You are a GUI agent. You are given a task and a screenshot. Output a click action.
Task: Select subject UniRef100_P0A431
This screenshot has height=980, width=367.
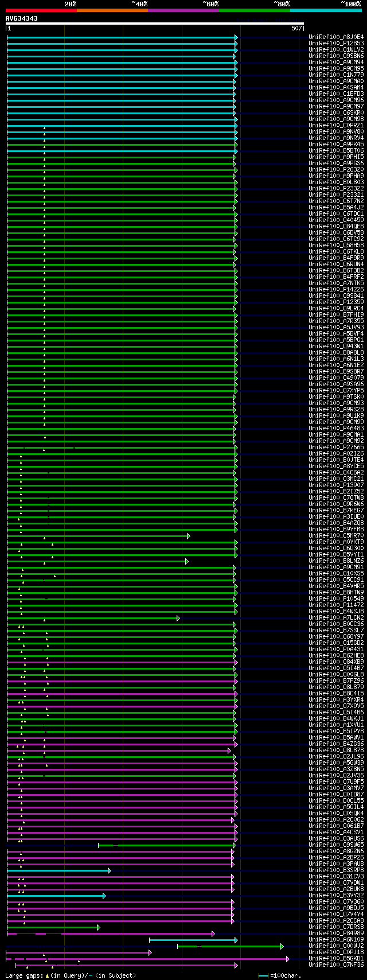[336, 649]
